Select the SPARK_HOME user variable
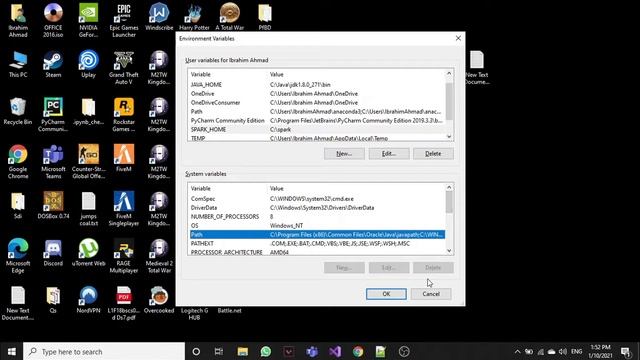The height and width of the screenshot is (360, 640). 317,129
